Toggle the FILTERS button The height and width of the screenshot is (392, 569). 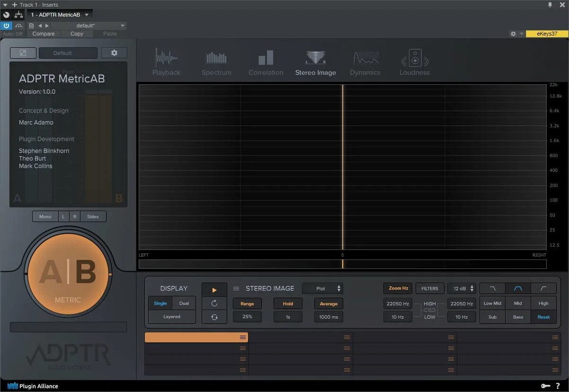click(430, 288)
